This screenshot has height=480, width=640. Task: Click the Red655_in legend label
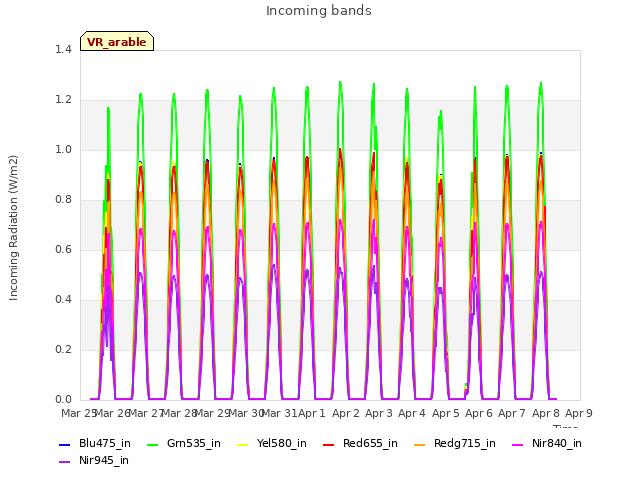(x=370, y=443)
